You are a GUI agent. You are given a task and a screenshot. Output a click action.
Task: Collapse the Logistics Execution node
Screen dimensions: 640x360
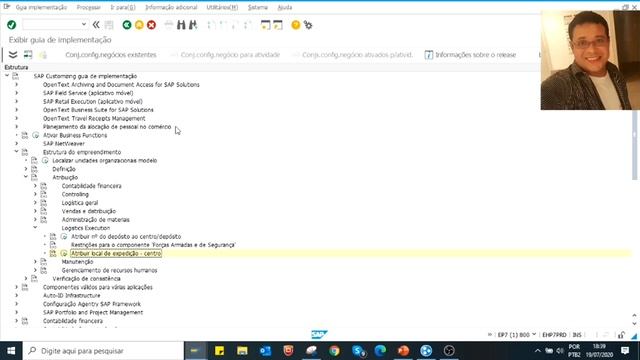click(36, 228)
